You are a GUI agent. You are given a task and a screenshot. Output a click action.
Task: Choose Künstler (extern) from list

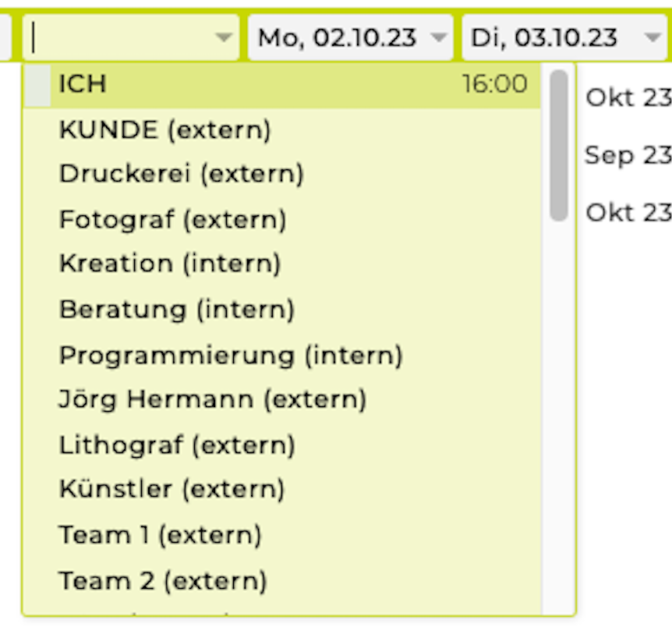pos(172,490)
